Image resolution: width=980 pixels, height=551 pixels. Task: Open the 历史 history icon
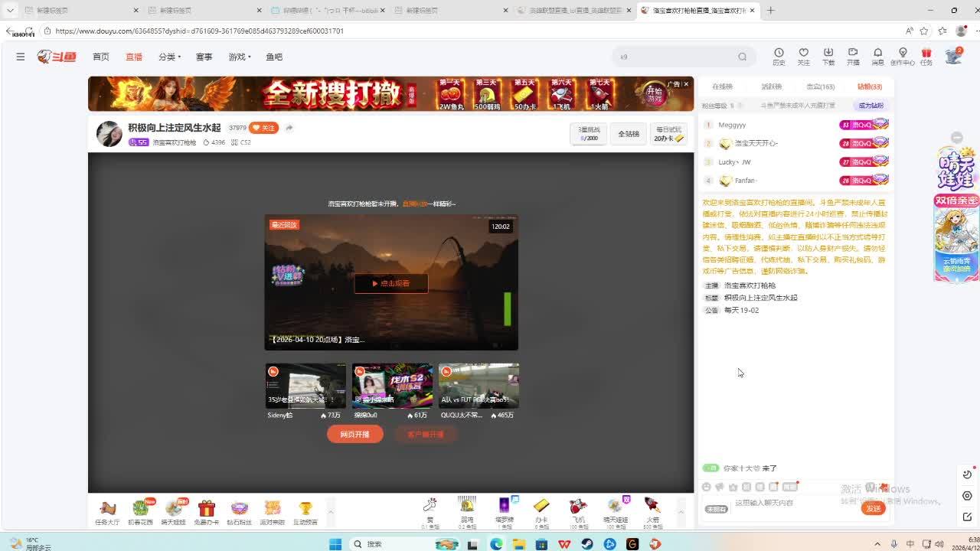(779, 56)
